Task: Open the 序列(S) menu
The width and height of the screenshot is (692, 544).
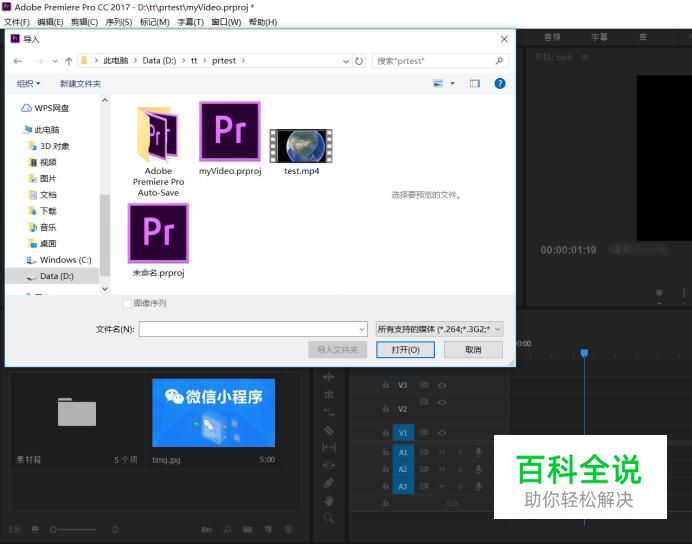Action: pyautogui.click(x=119, y=22)
